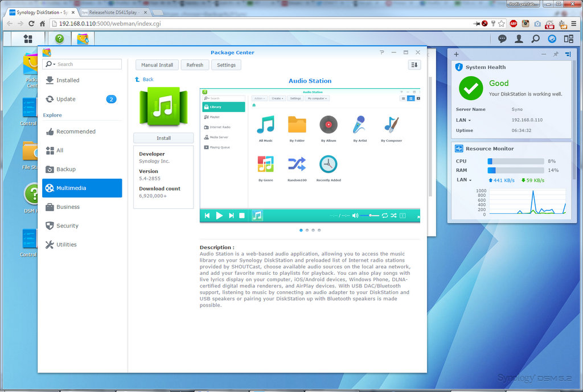Screen dimensions: 583x392
Task: Show Recommended packages
Action: (x=82, y=131)
